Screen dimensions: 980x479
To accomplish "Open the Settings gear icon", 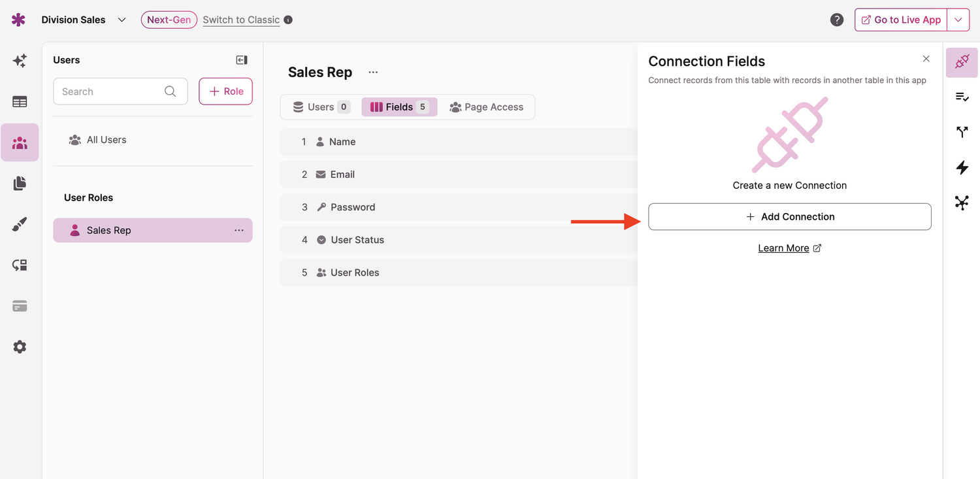I will coord(20,347).
